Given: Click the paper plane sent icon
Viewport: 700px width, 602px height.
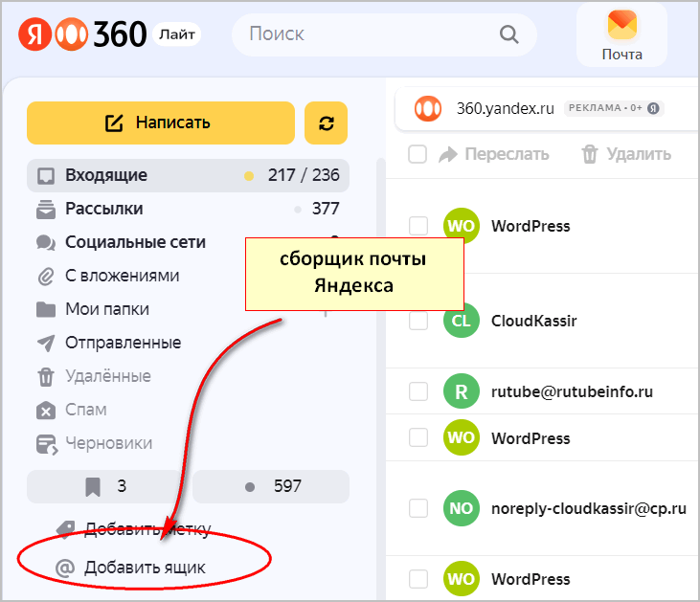Looking at the screenshot, I should coord(46,344).
